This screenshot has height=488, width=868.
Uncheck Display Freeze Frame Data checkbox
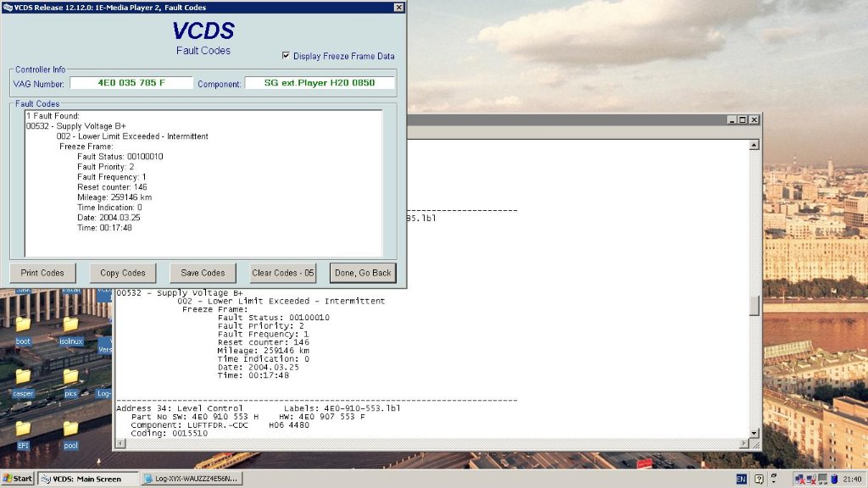pyautogui.click(x=287, y=56)
